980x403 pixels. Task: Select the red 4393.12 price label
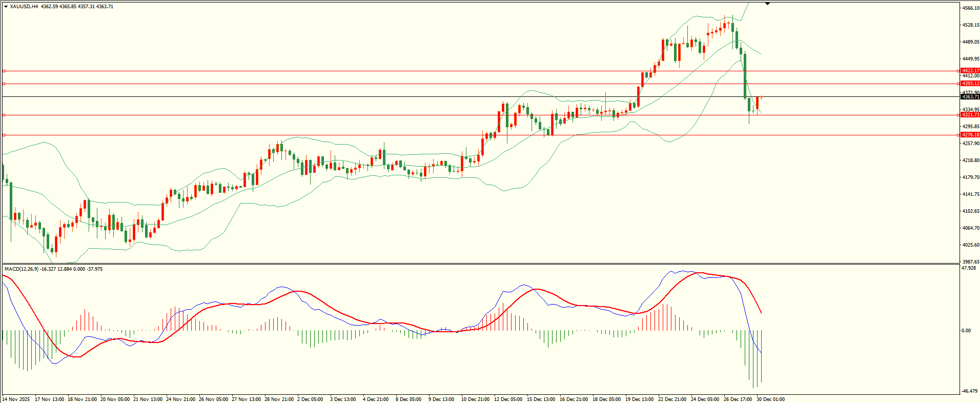[970, 84]
